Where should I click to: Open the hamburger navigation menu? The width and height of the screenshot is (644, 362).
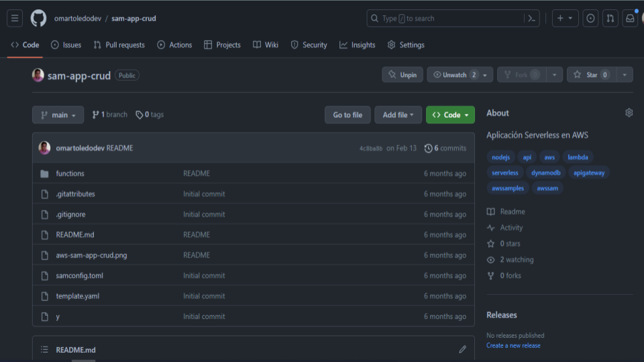pyautogui.click(x=15, y=19)
